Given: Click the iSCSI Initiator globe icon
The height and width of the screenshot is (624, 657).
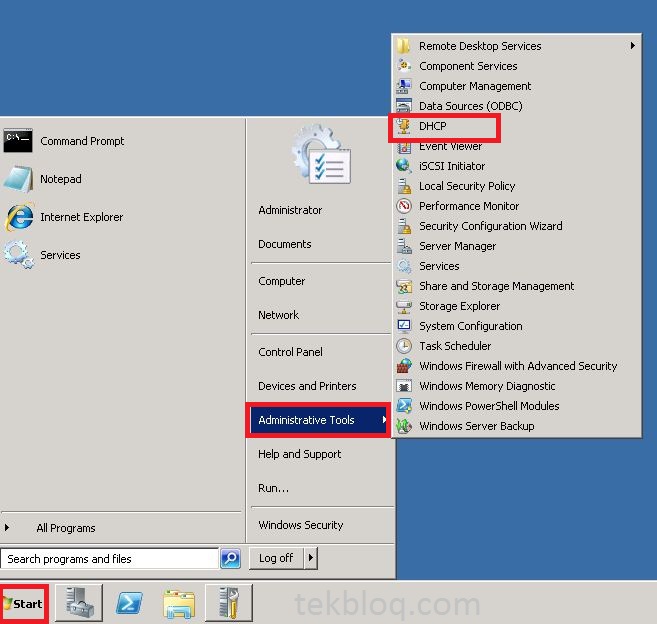Looking at the screenshot, I should point(404,166).
